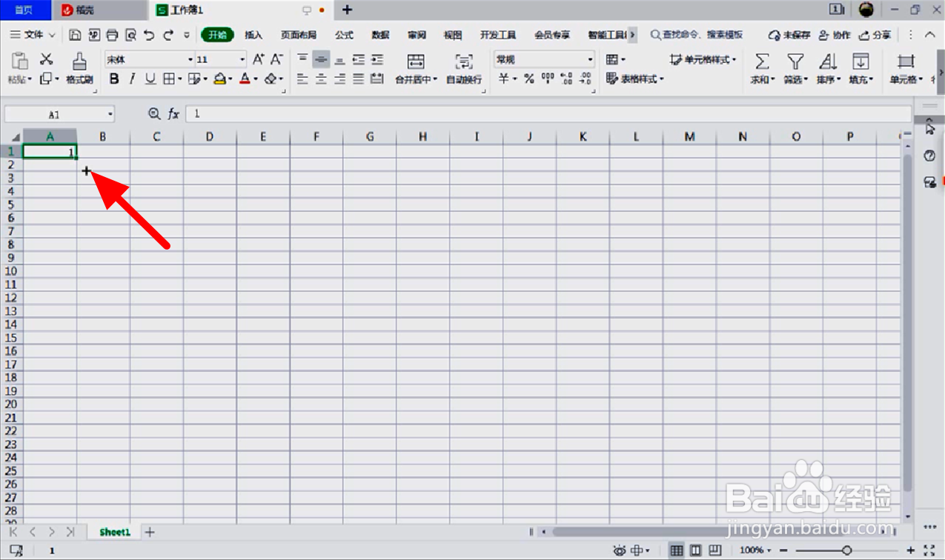The width and height of the screenshot is (945, 560).
Task: Expand fill color dropdown arrow
Action: (231, 79)
